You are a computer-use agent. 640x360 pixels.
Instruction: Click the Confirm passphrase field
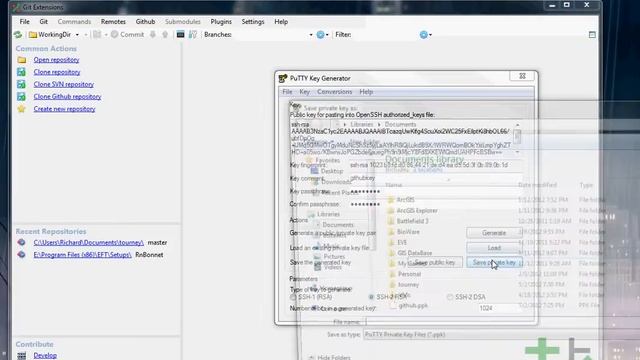pyautogui.click(x=436, y=204)
